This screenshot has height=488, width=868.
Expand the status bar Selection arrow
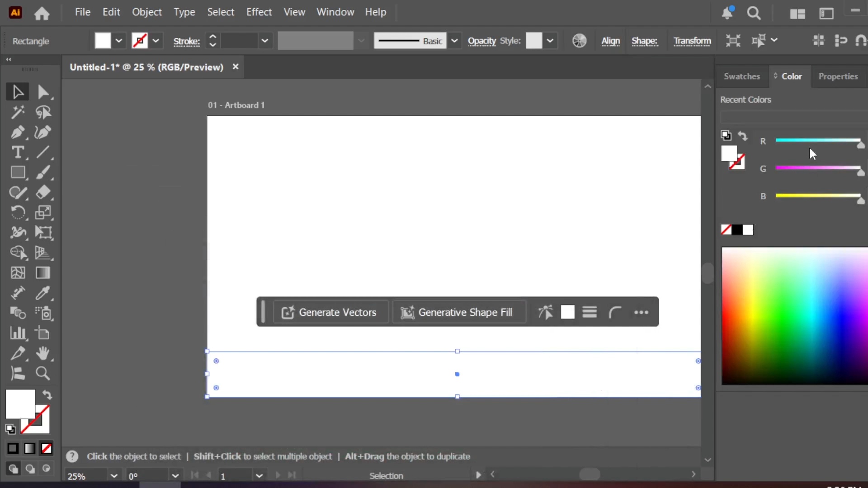tap(478, 475)
